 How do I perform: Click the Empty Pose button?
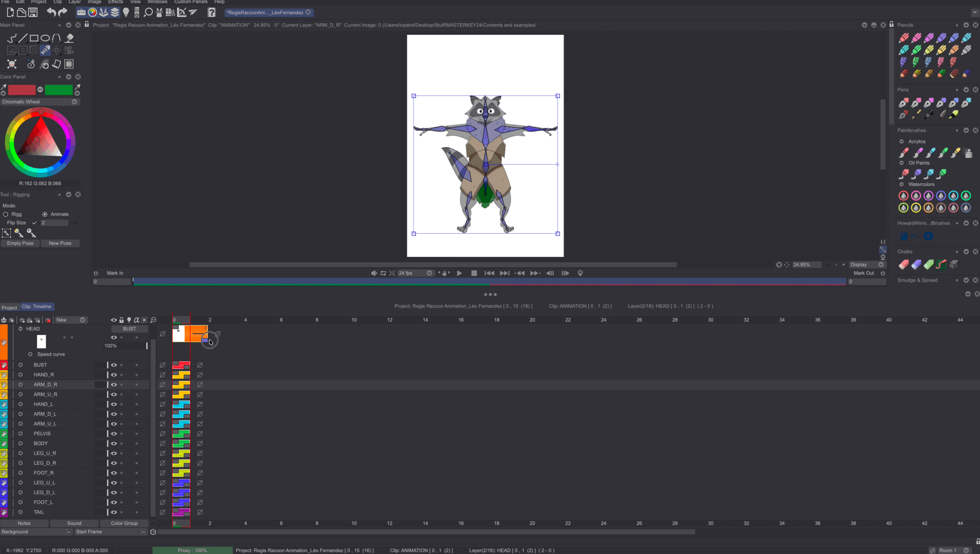[20, 243]
